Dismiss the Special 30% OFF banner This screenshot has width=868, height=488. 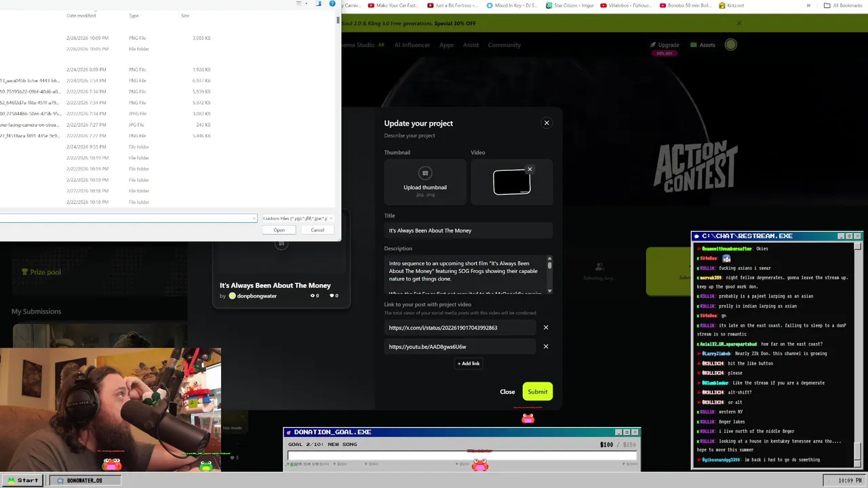point(739,23)
